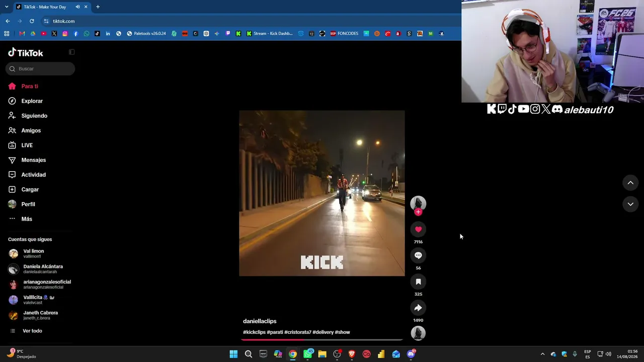
Task: Pause the playing TikTok video
Action: point(322,194)
